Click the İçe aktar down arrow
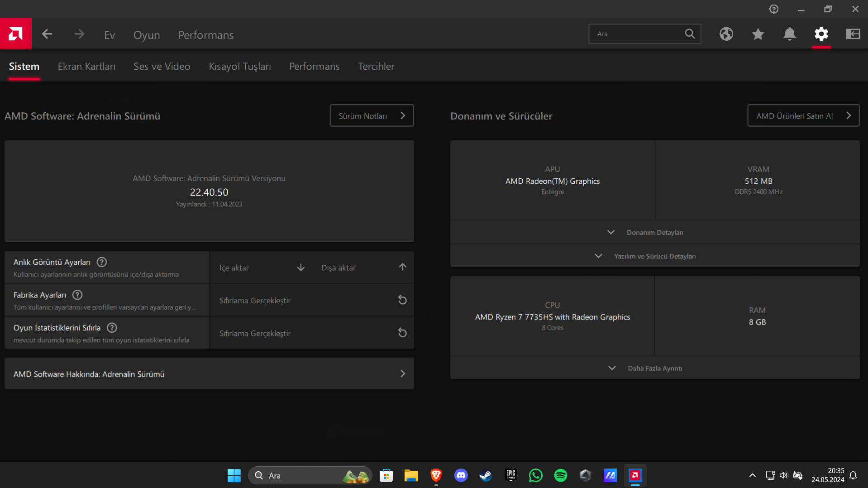Screen dimensions: 868x488 click(301, 268)
